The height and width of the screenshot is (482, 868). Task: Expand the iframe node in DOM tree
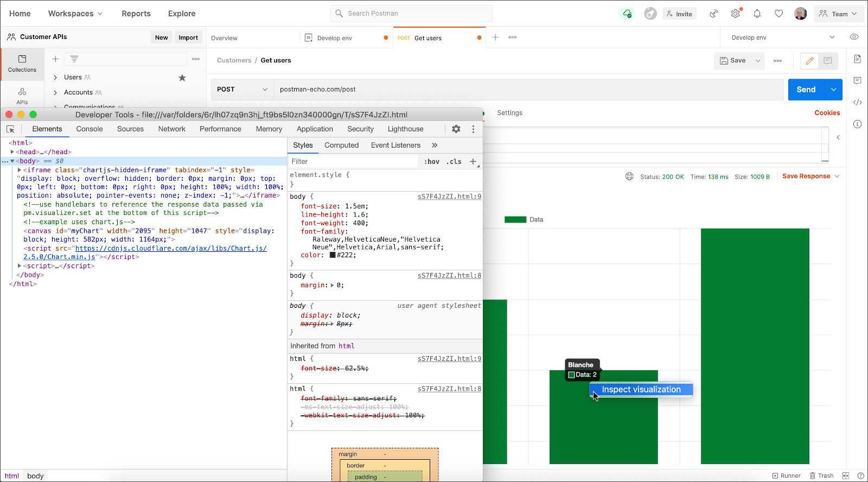(x=20, y=170)
